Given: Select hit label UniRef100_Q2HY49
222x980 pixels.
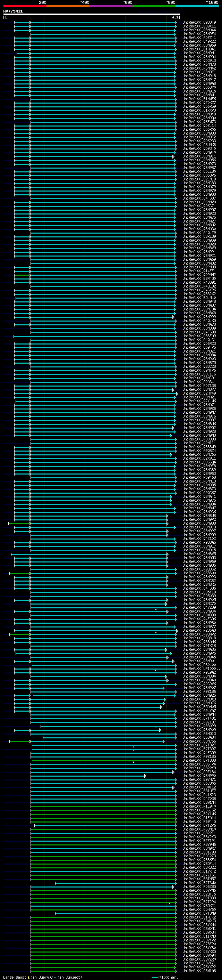Looking at the screenshot, I should (x=199, y=394).
